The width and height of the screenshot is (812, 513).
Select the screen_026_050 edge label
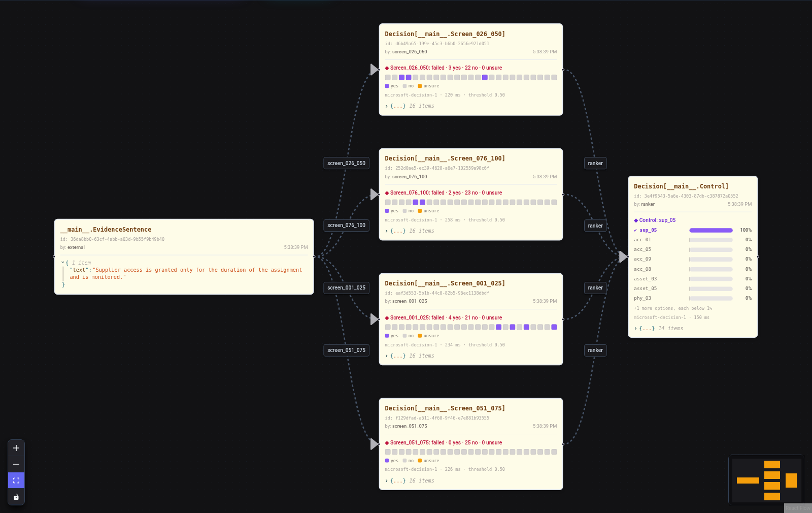coord(346,163)
